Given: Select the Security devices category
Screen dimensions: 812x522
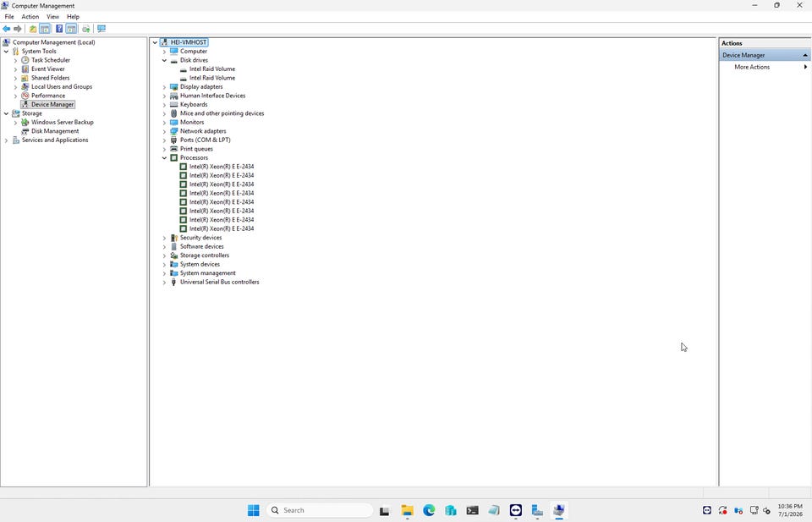Looking at the screenshot, I should pos(200,238).
